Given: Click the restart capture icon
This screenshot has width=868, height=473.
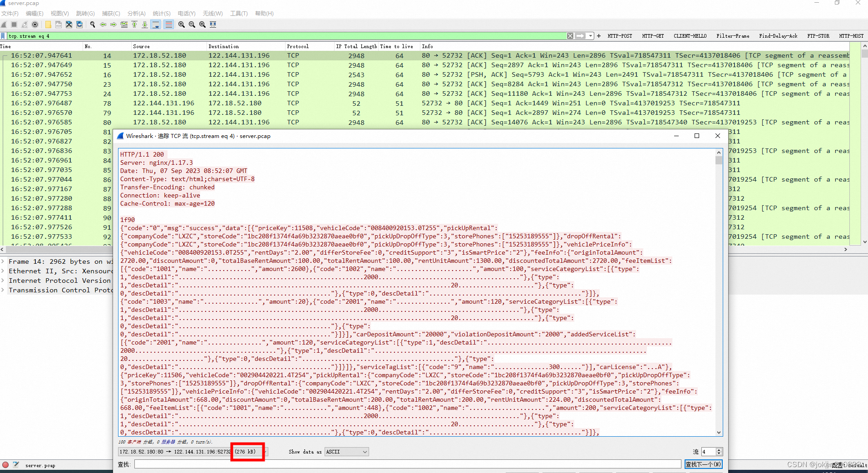Looking at the screenshot, I should (25, 25).
